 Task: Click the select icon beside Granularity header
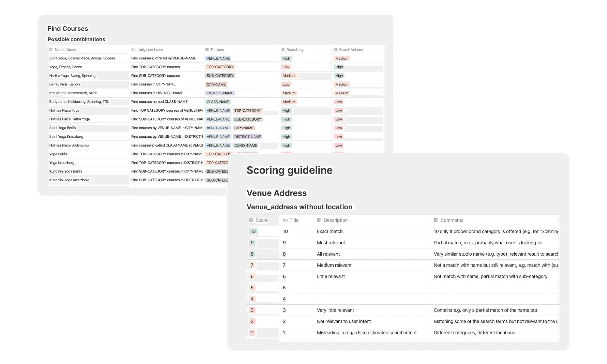(x=283, y=50)
